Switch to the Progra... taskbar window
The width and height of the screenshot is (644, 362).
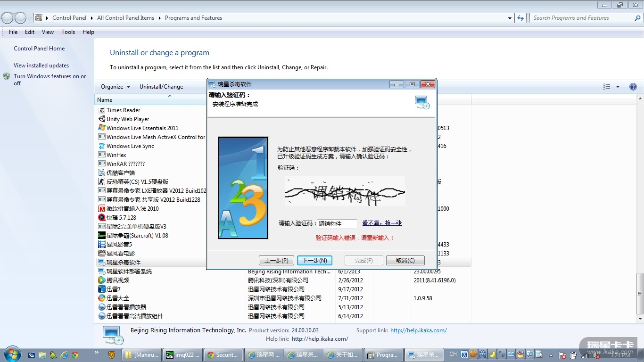click(384, 355)
